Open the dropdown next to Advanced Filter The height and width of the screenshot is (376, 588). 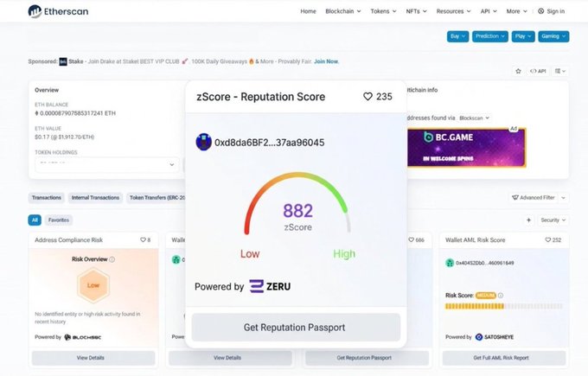pyautogui.click(x=563, y=198)
